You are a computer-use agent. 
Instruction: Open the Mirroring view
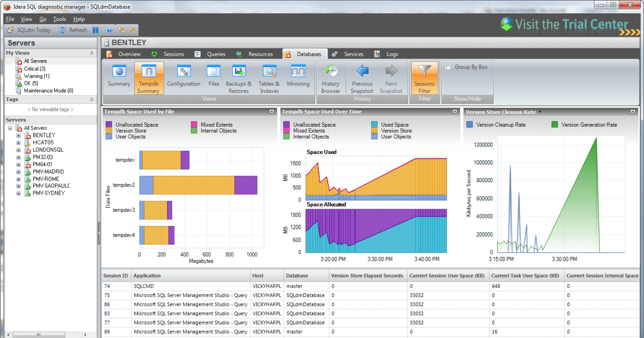pyautogui.click(x=298, y=78)
